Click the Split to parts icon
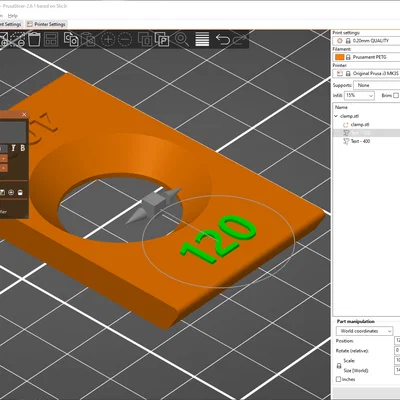Image resolution: width=400 pixels, height=400 pixels. coord(162,39)
